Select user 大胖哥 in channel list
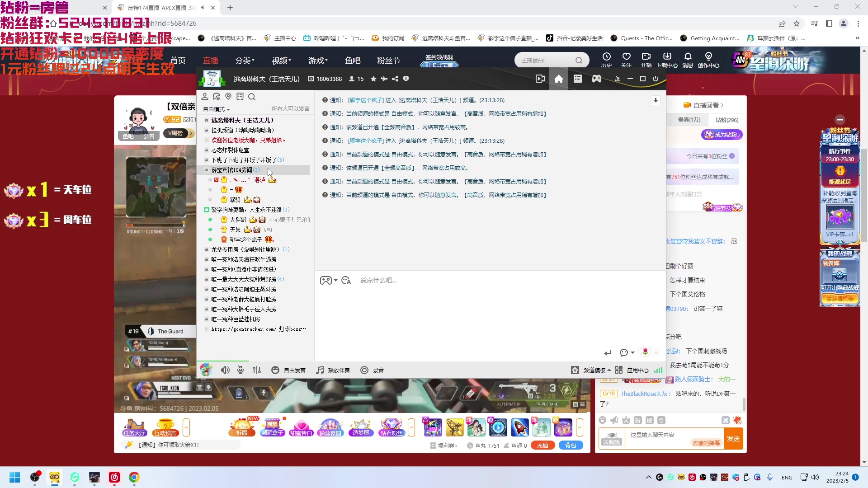The height and width of the screenshot is (488, 868). [x=238, y=220]
